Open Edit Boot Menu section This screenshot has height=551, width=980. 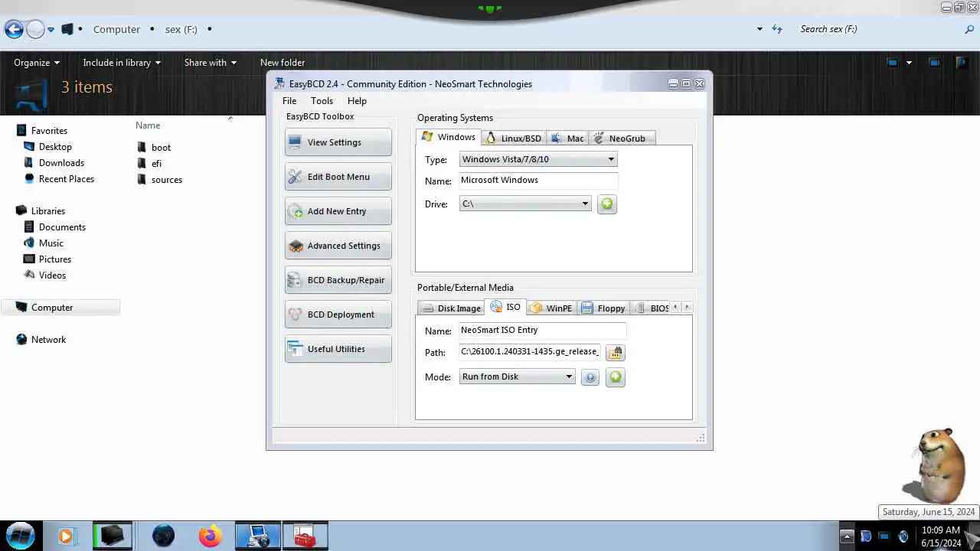coord(338,177)
